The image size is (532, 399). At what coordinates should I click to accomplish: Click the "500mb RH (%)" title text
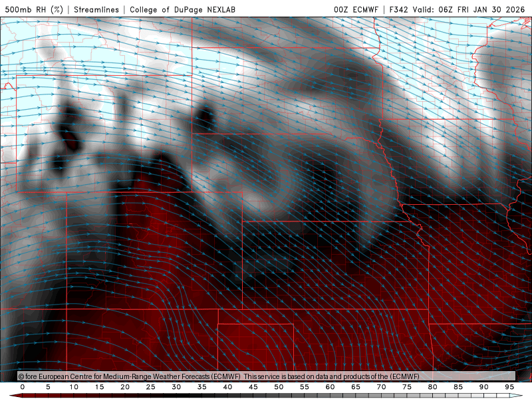(x=34, y=9)
